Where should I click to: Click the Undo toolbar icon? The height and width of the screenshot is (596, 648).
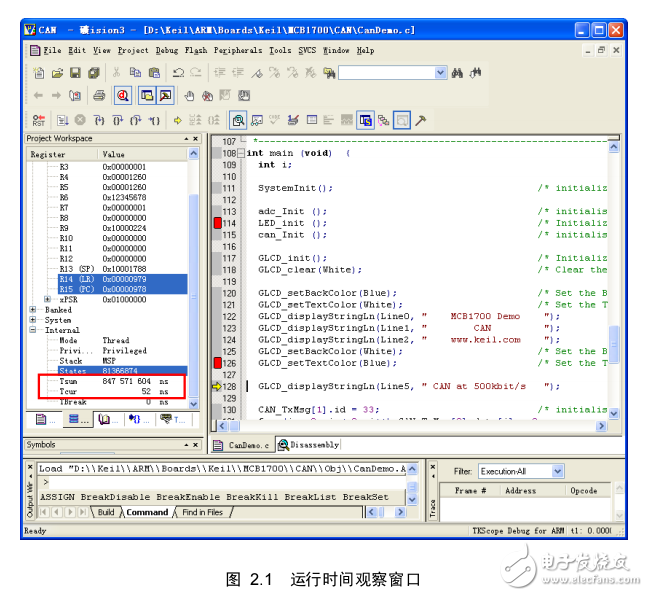[x=178, y=73]
